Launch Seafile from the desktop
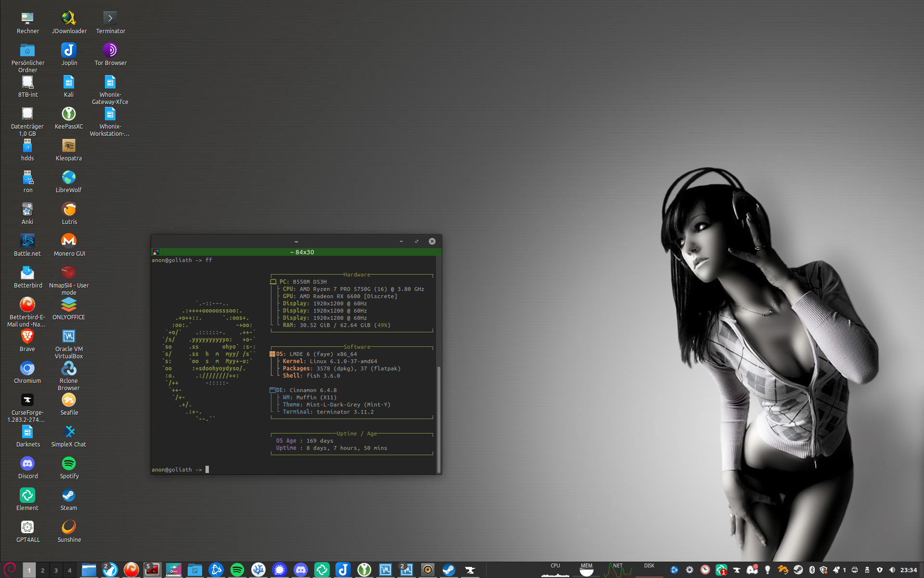The width and height of the screenshot is (924, 578). pos(69,405)
